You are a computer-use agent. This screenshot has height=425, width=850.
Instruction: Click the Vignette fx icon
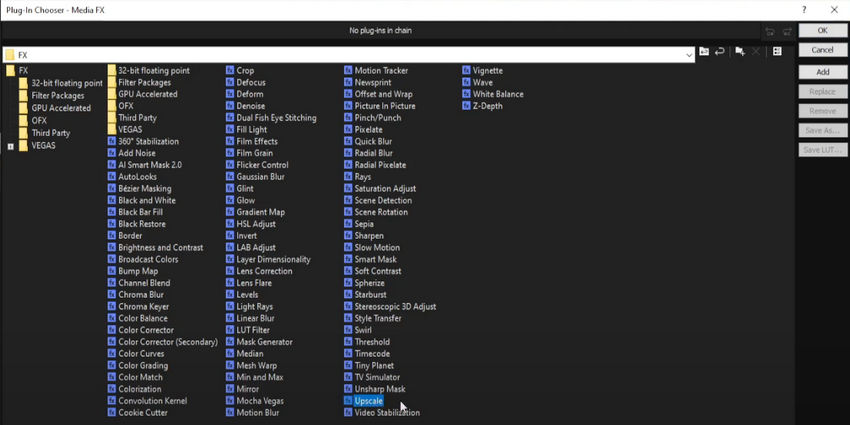pyautogui.click(x=466, y=71)
